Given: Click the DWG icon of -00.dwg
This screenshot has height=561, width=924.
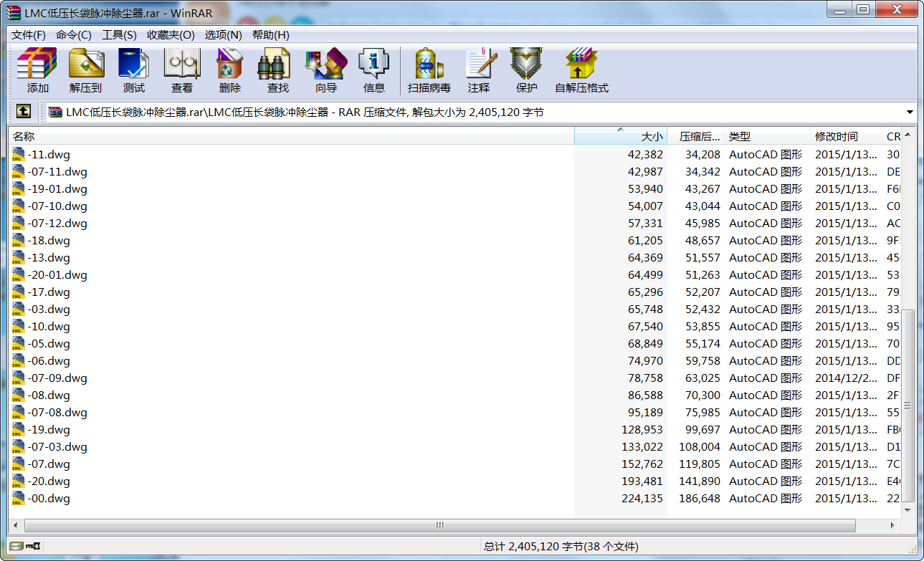Looking at the screenshot, I should [x=19, y=498].
